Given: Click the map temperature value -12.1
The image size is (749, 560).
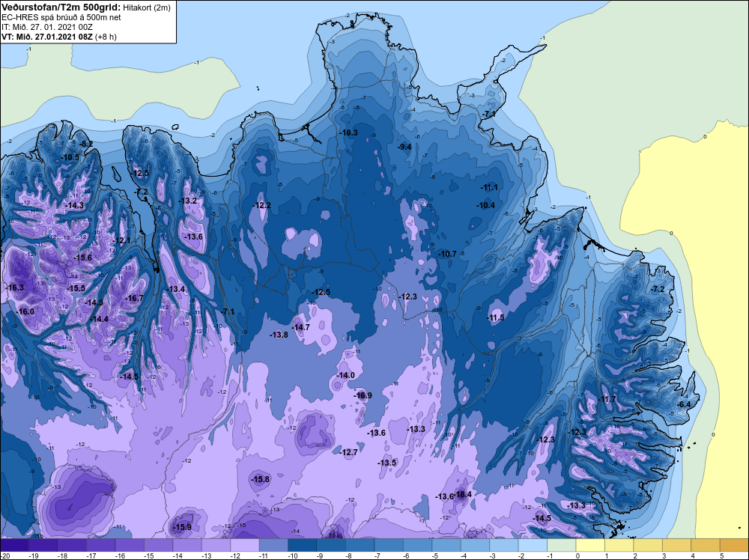Looking at the screenshot, I should pos(121,240).
